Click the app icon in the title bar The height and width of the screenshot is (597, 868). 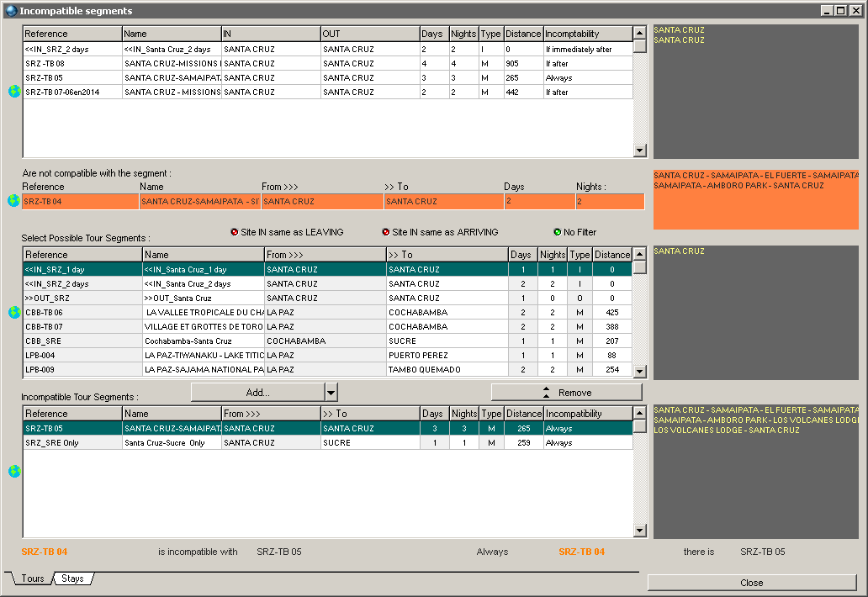(10, 11)
